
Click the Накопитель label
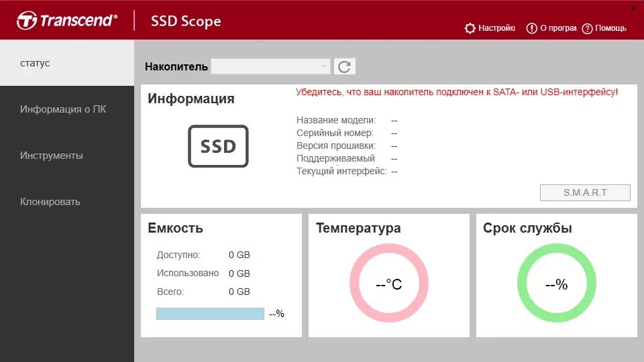point(176,66)
